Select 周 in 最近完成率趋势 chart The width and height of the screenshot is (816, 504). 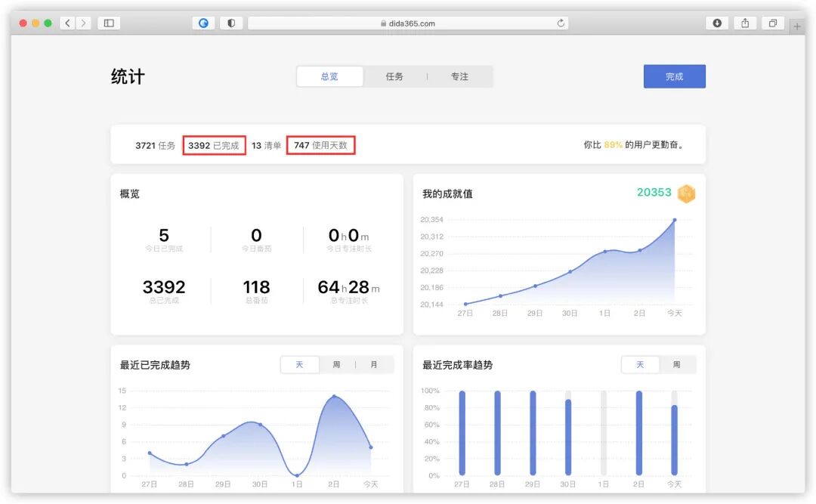coord(676,364)
